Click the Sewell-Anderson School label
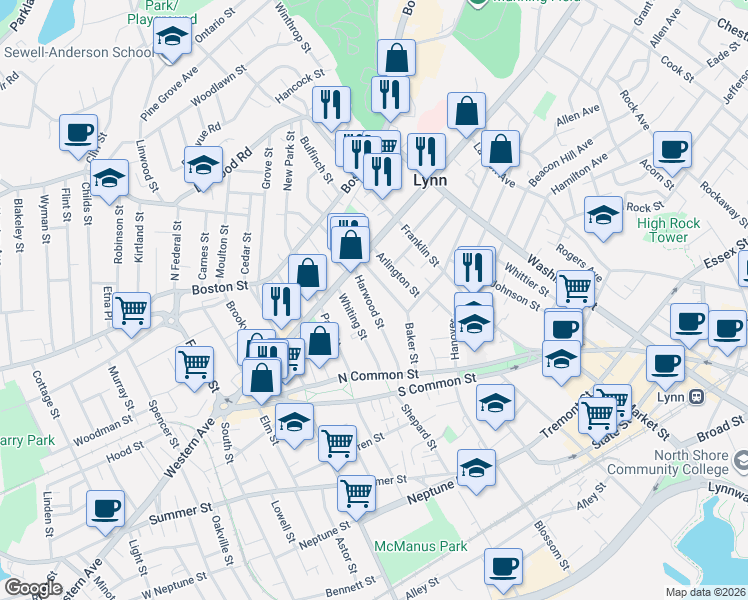 pyautogui.click(x=80, y=52)
